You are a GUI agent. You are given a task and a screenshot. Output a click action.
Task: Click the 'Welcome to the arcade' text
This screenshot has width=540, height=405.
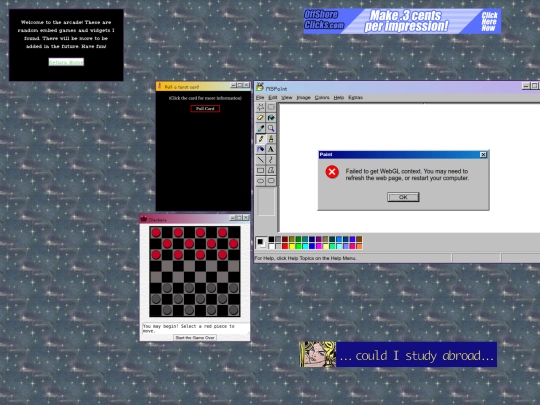point(66,34)
